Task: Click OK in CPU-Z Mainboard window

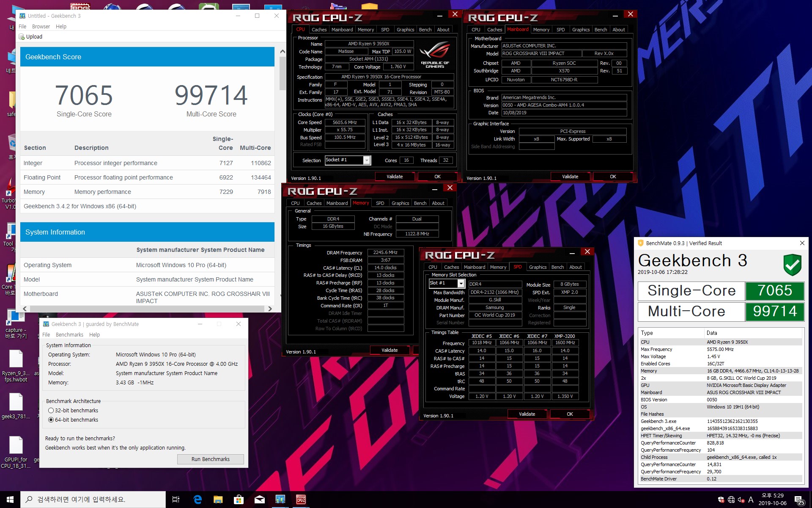Action: [613, 177]
